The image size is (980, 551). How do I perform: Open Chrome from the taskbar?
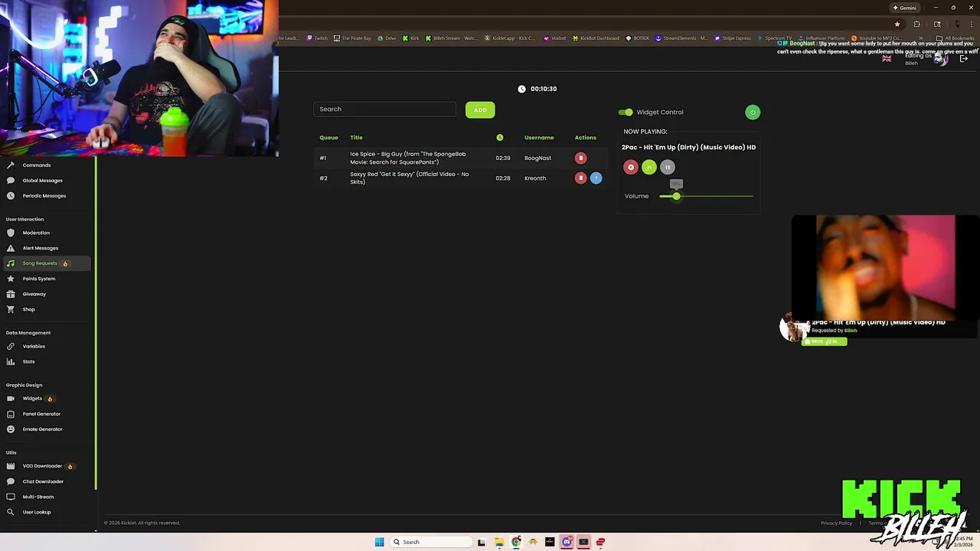click(x=516, y=542)
